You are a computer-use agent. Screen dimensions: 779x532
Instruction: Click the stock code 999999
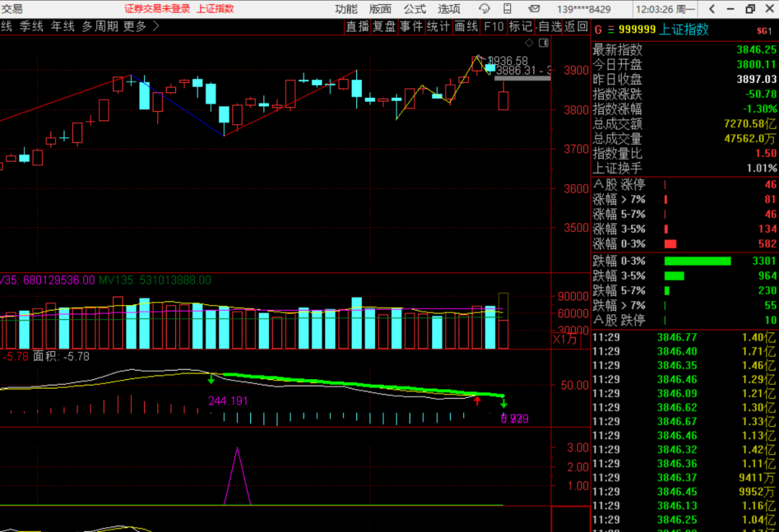(637, 30)
